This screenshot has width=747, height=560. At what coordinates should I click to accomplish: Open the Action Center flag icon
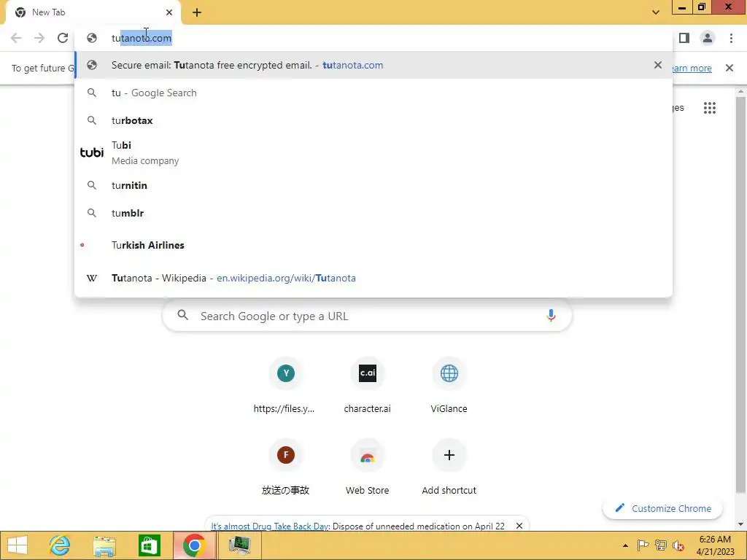point(643,545)
